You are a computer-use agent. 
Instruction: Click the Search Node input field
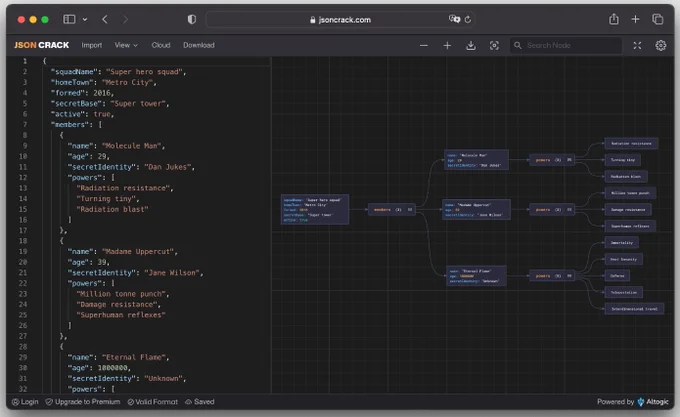click(x=566, y=46)
